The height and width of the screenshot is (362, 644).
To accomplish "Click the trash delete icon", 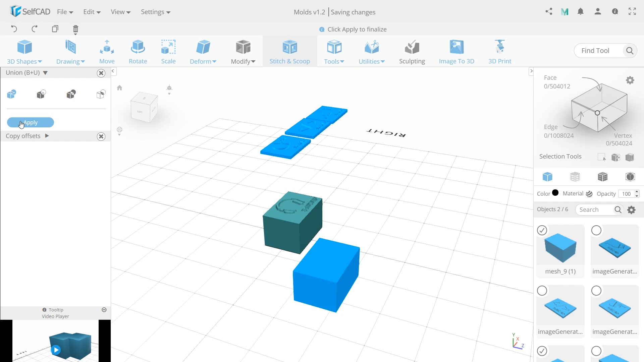I will [75, 29].
